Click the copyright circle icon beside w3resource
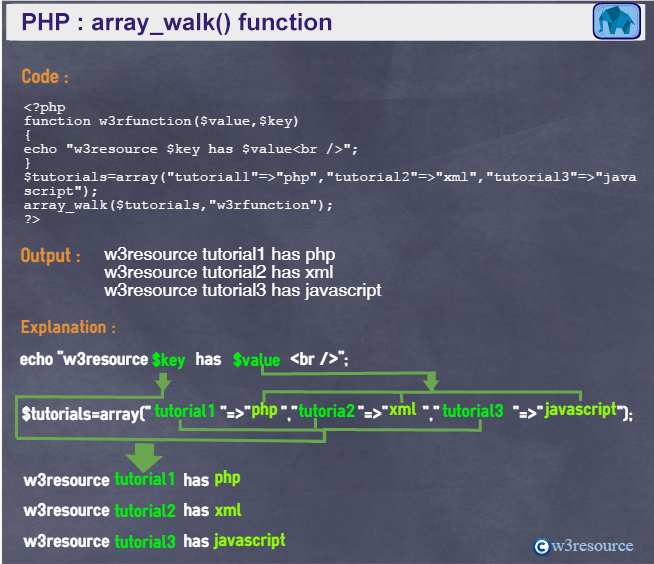This screenshot has width=654, height=564. coord(542,546)
